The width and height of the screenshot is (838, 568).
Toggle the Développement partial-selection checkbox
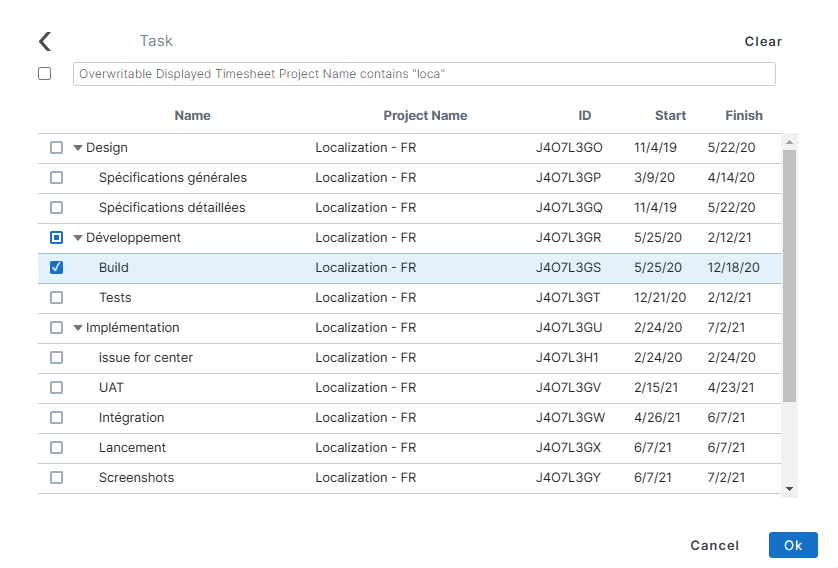tap(56, 238)
